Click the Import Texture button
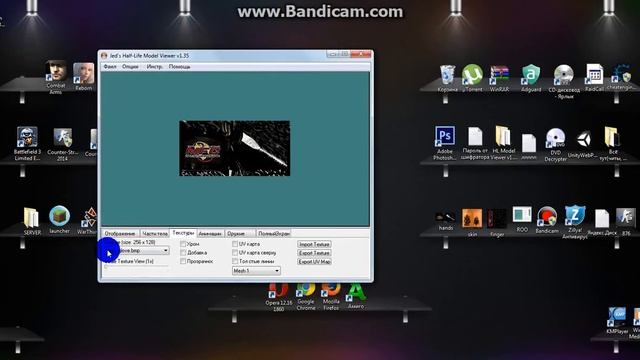 tap(314, 244)
